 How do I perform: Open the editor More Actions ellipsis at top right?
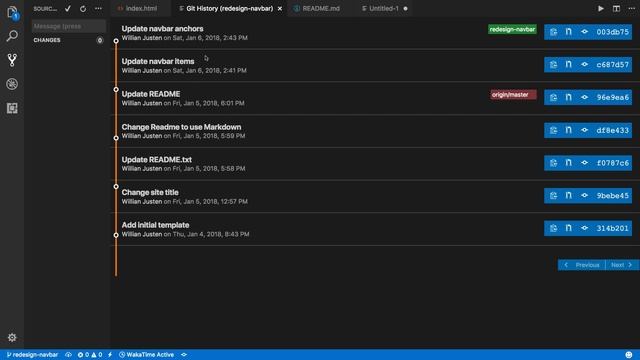point(631,9)
